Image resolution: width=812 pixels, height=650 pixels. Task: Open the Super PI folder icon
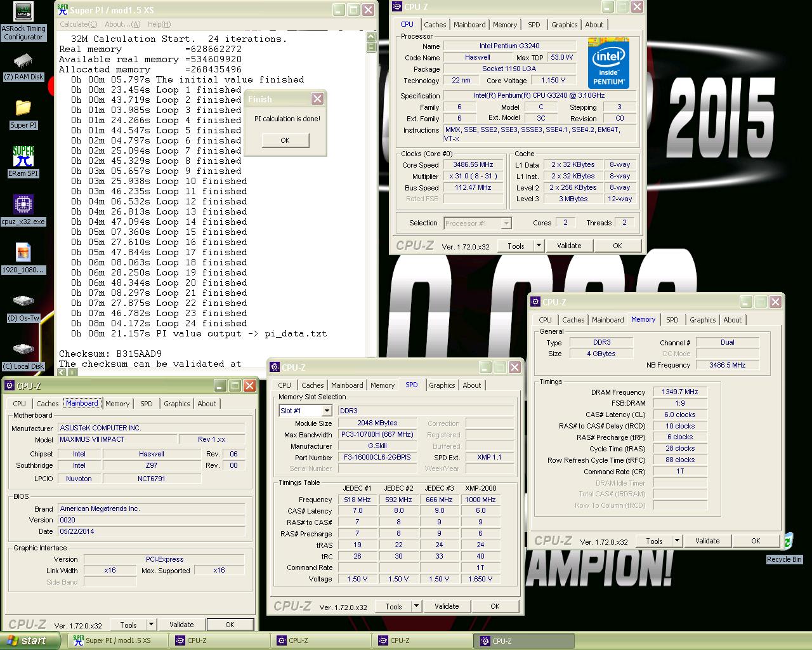pos(23,114)
